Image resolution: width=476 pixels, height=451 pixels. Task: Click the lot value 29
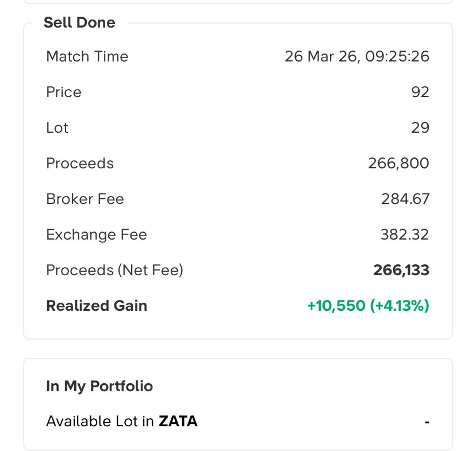420,128
